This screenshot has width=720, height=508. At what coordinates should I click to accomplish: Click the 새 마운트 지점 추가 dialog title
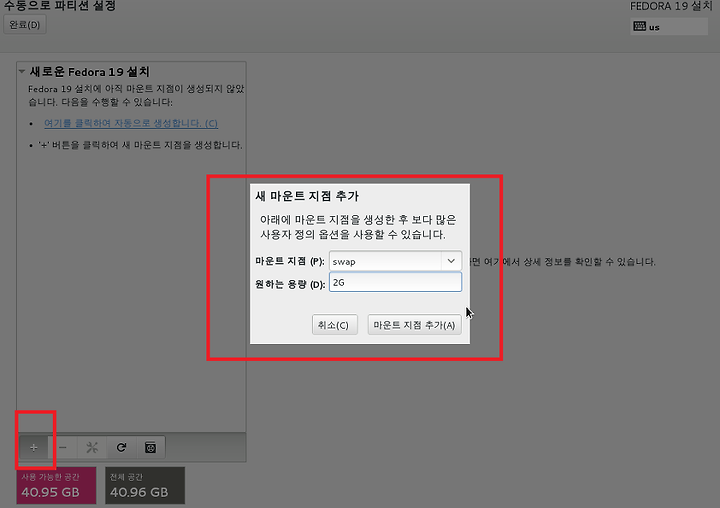307,196
